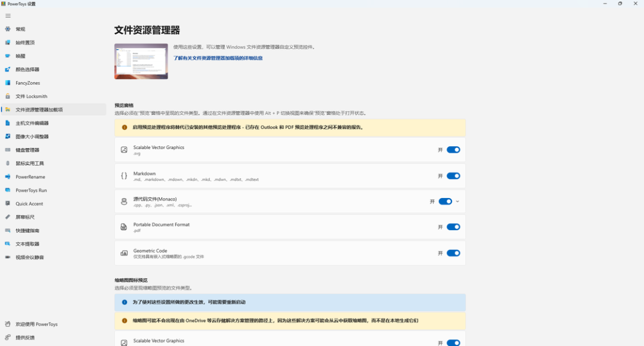
Task: Click the File Explorer preview thumbnail image
Action: (141, 62)
